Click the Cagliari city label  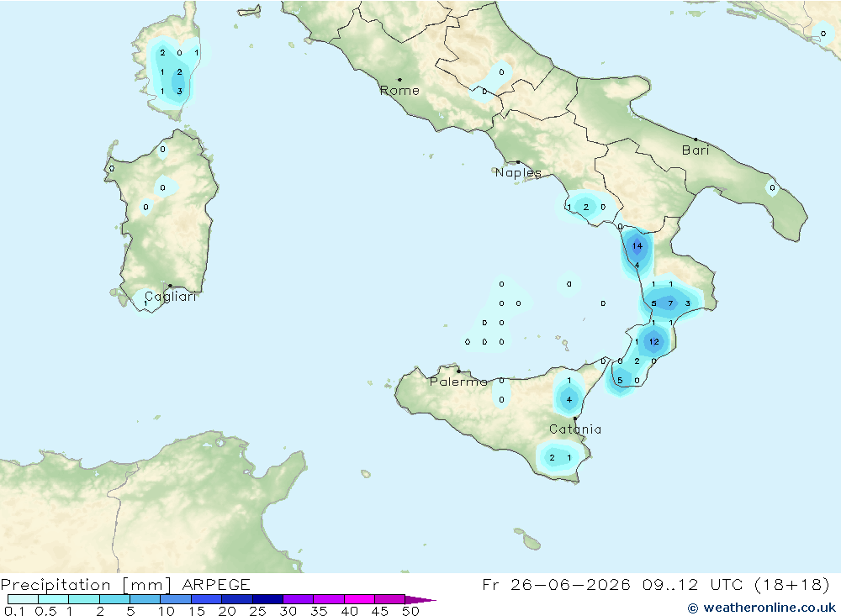171,297
